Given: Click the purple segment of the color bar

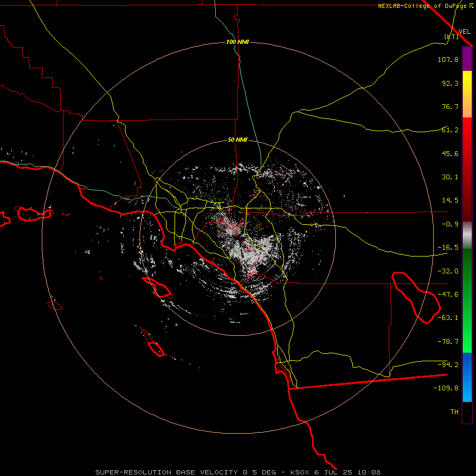Looking at the screenshot, I should (x=467, y=59).
